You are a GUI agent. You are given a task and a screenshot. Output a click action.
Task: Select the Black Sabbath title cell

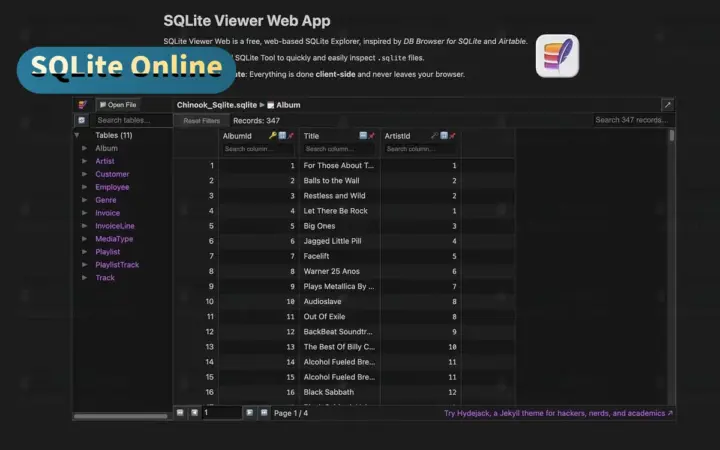(x=340, y=392)
